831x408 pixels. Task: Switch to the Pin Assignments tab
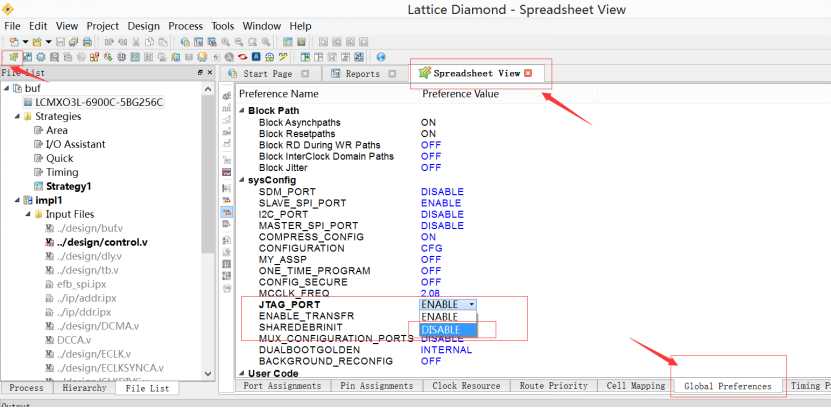(x=376, y=386)
